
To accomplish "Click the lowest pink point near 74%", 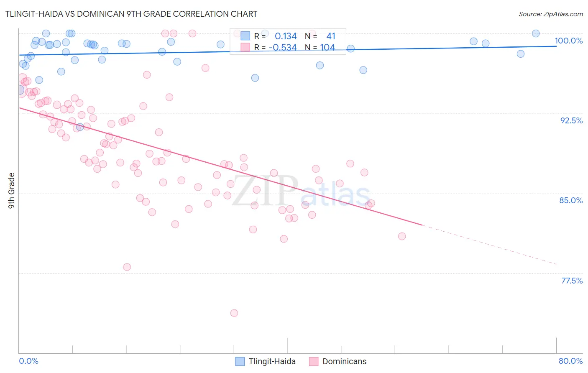I will coord(234,313).
